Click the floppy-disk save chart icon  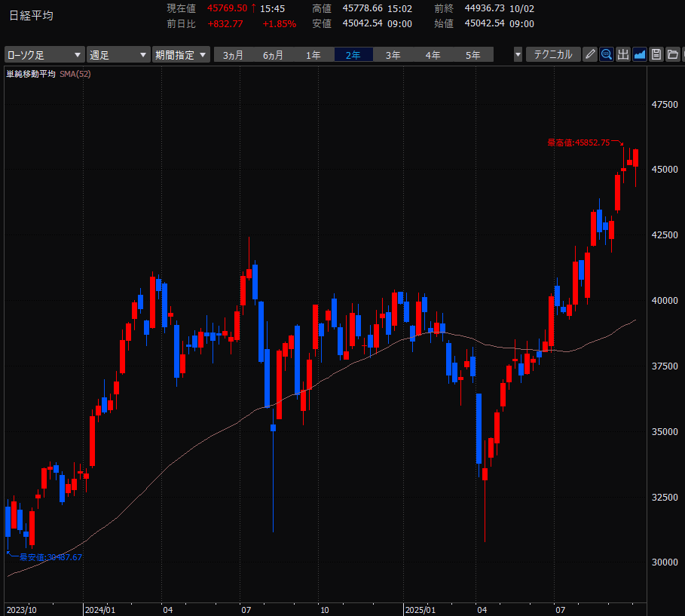(x=656, y=54)
